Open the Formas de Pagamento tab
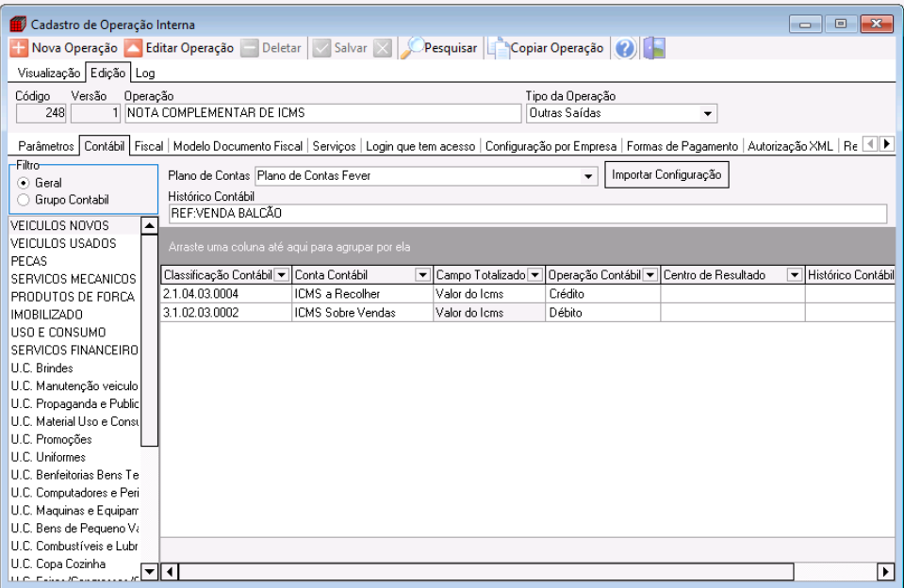 click(x=682, y=146)
